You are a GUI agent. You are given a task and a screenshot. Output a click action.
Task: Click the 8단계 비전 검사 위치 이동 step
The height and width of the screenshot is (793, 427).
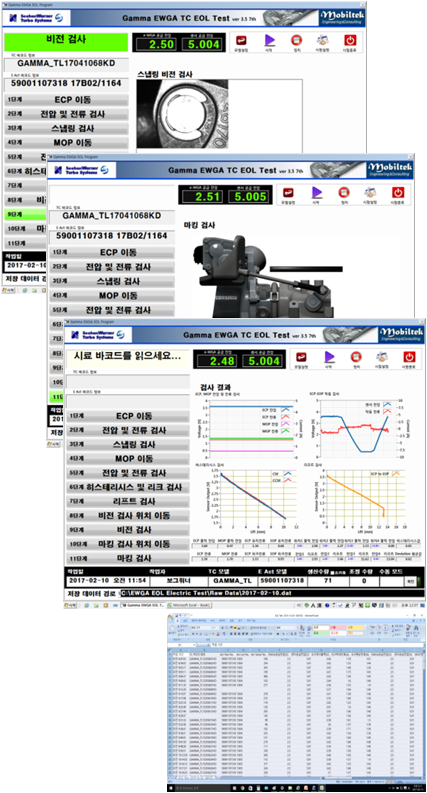[x=127, y=516]
